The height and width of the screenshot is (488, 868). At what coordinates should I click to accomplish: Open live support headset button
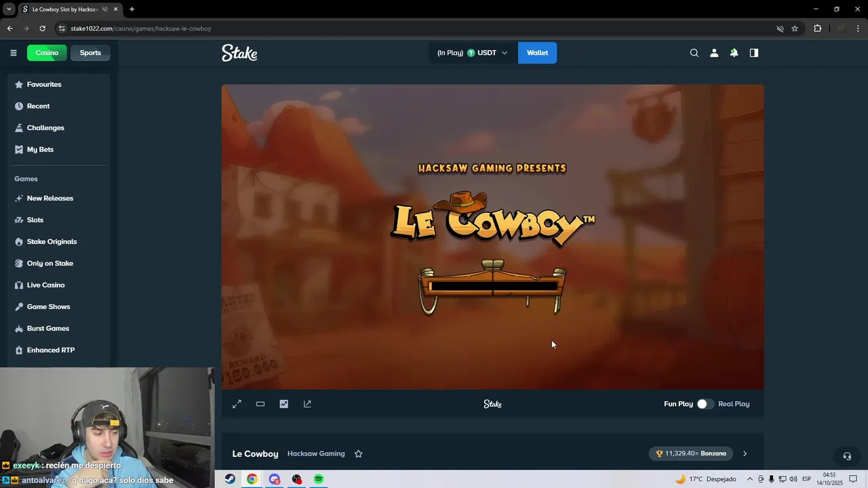[846, 456]
